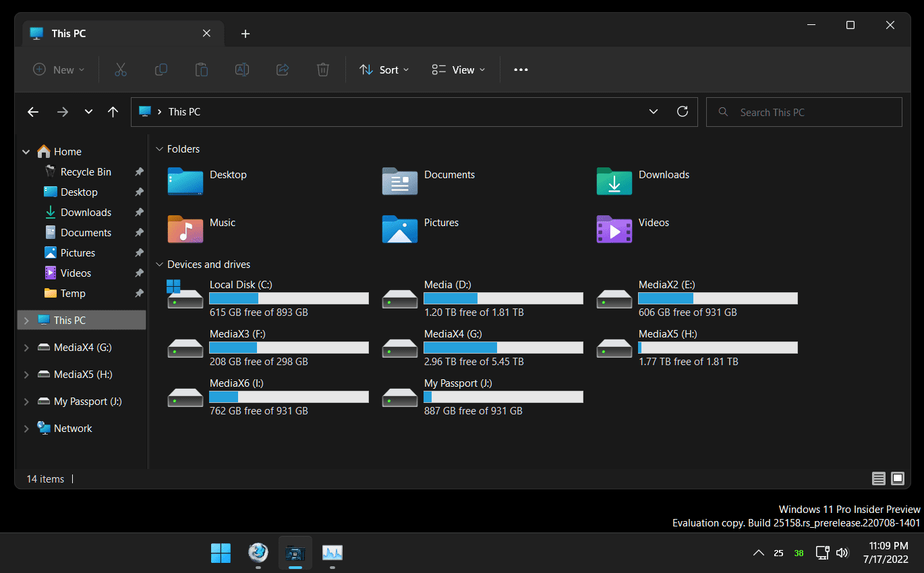The width and height of the screenshot is (924, 573).
Task: Open the View dropdown menu
Action: click(459, 70)
